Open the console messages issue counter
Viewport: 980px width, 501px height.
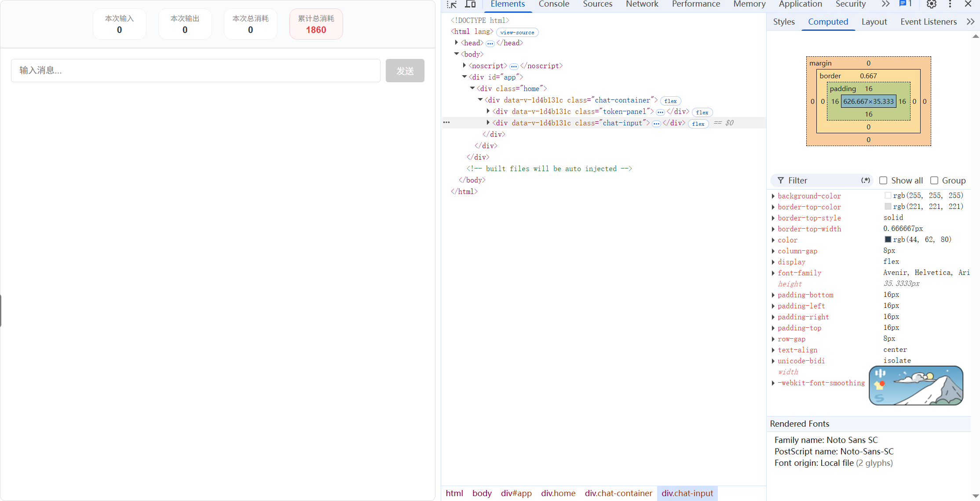[x=906, y=4]
